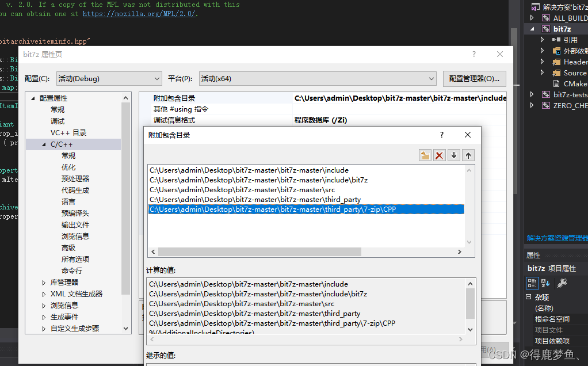Click 附加包含目录 property row

[323, 98]
